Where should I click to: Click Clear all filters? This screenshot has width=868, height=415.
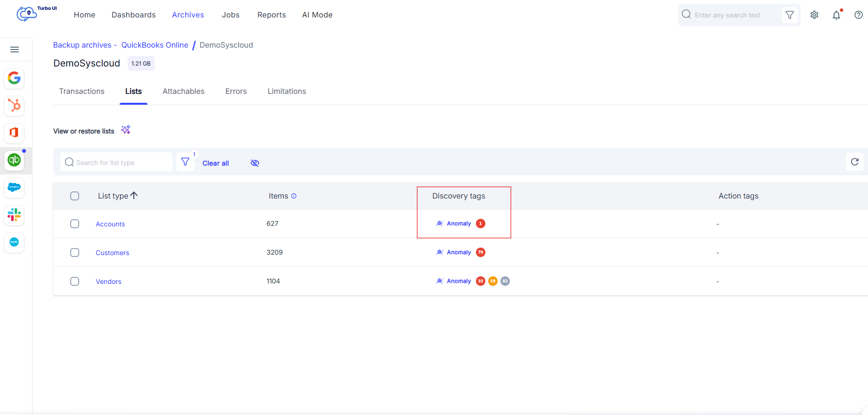[x=216, y=163]
